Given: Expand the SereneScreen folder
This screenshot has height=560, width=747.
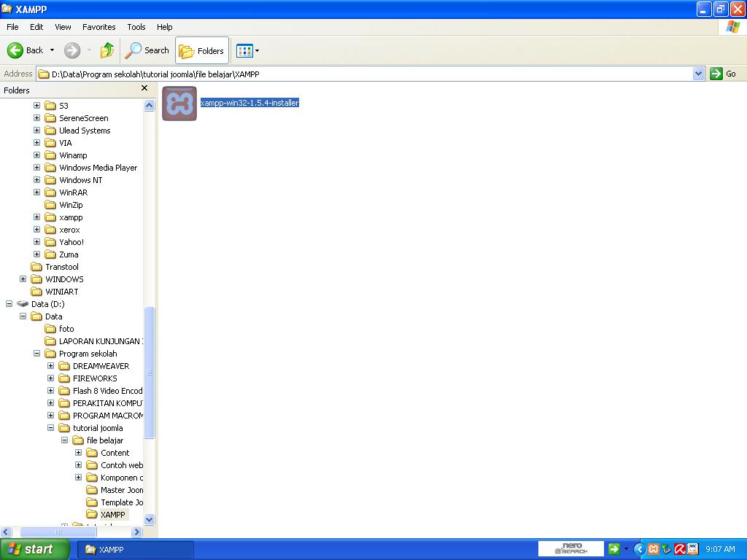Looking at the screenshot, I should (x=36, y=117).
